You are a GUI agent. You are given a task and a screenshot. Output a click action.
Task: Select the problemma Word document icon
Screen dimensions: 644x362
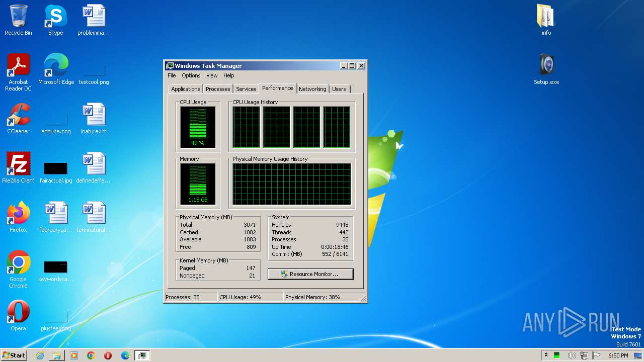[94, 20]
